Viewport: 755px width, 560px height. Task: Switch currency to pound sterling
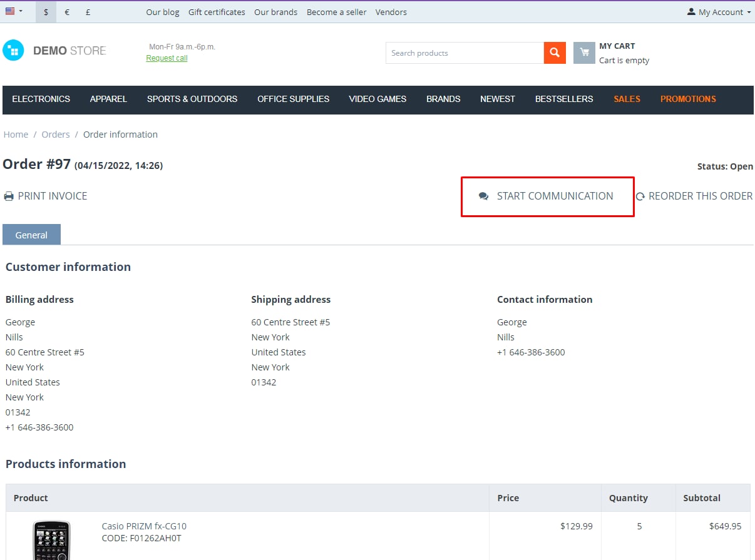[88, 12]
